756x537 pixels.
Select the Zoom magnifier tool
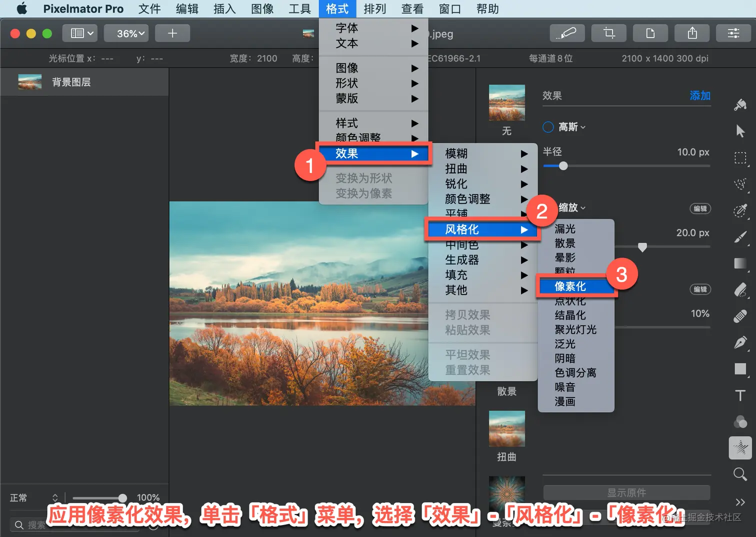coord(740,474)
